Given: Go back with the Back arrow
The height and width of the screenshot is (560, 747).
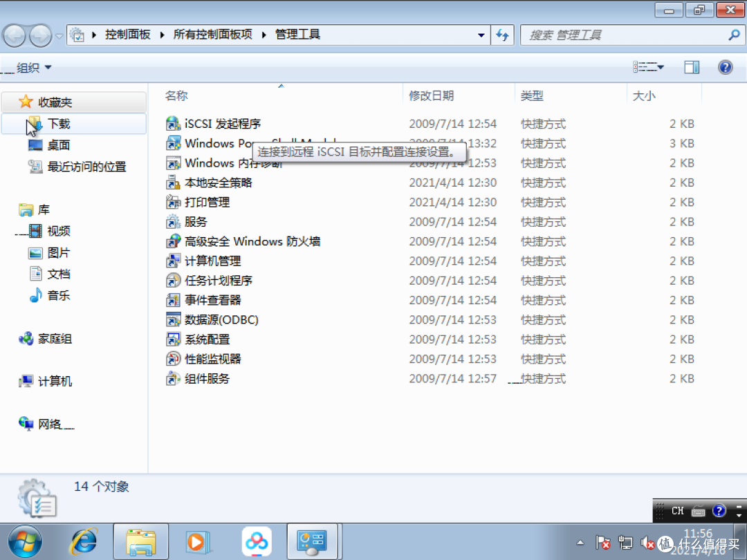Looking at the screenshot, I should point(15,35).
